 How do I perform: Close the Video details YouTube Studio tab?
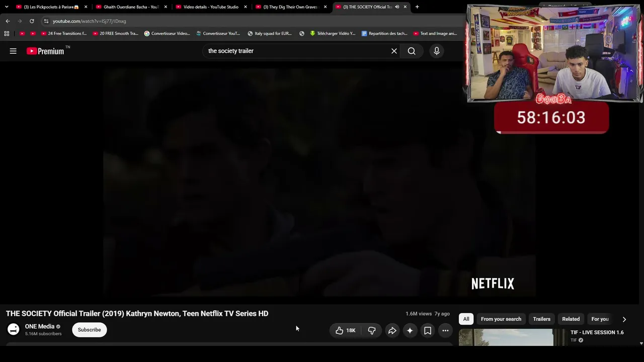click(x=246, y=7)
